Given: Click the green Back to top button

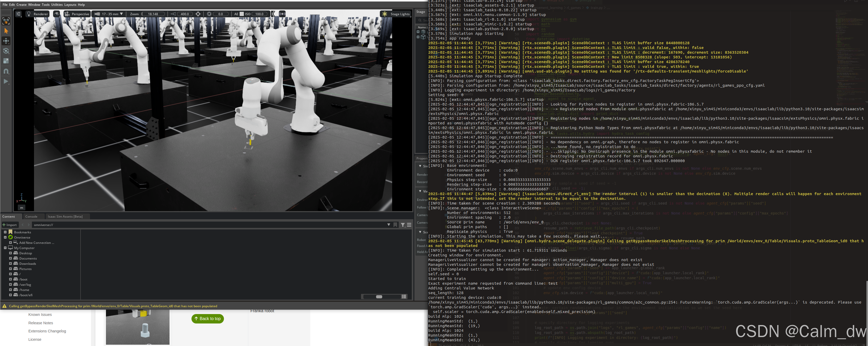Looking at the screenshot, I should pyautogui.click(x=207, y=318).
